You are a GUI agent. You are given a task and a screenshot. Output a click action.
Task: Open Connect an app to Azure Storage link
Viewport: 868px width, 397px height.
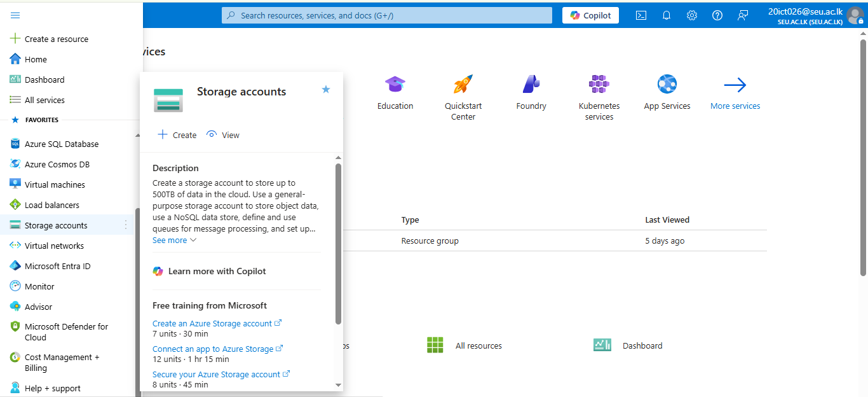pyautogui.click(x=217, y=349)
